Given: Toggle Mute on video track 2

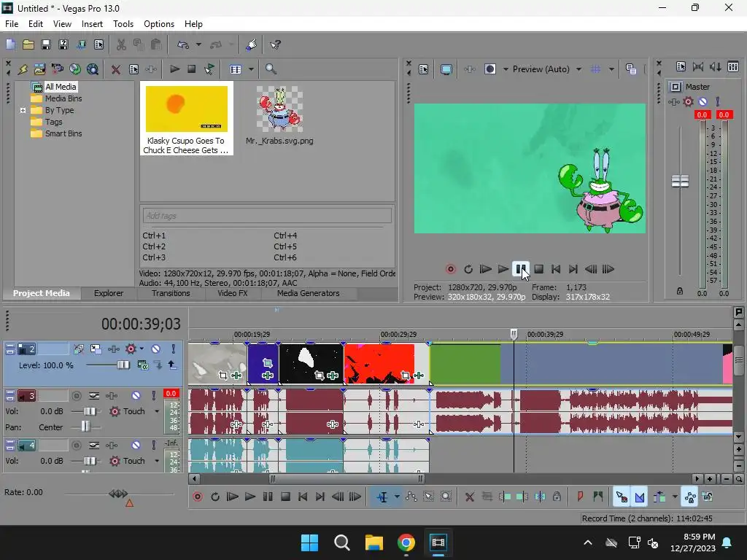Looking at the screenshot, I should coord(156,349).
